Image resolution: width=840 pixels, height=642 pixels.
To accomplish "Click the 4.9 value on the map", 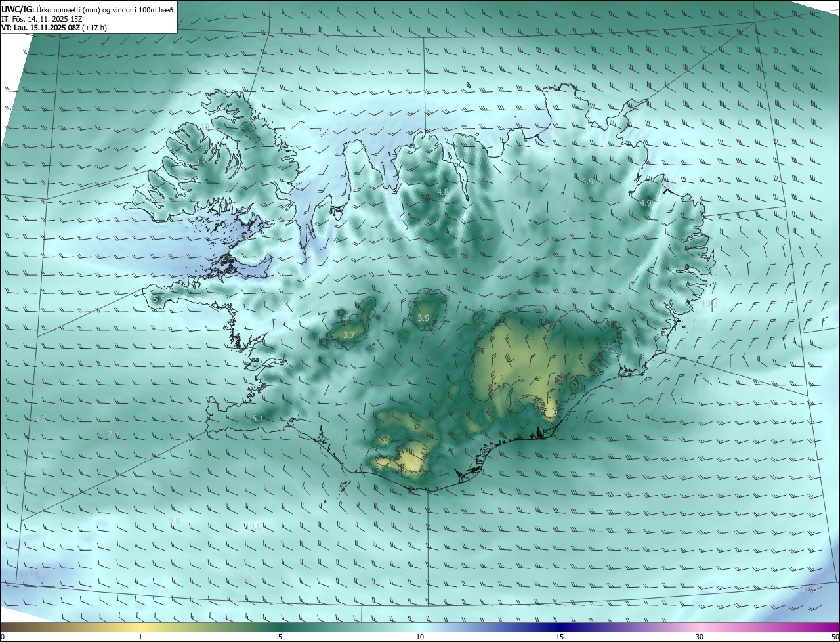I will click(645, 203).
